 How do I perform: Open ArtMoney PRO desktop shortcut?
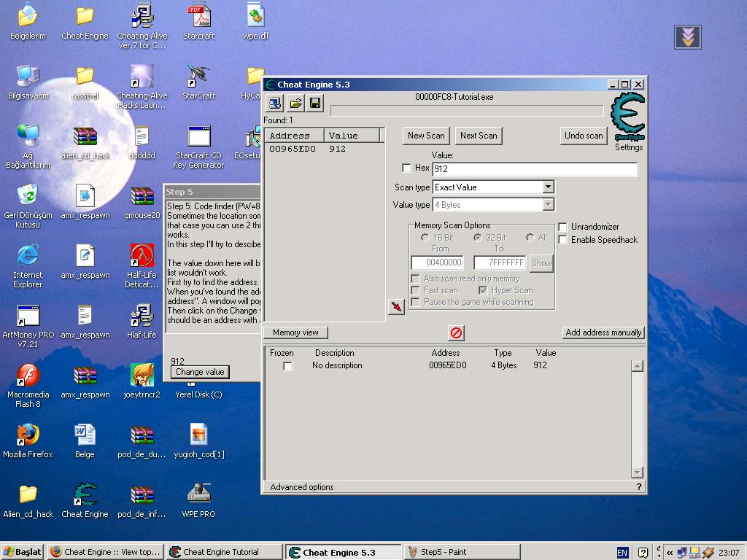point(28,316)
